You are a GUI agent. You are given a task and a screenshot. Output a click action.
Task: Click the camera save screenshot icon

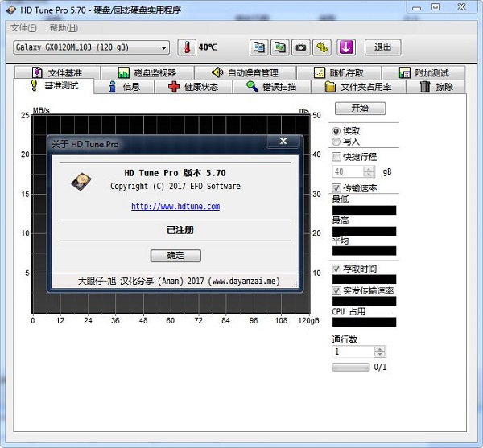point(302,47)
